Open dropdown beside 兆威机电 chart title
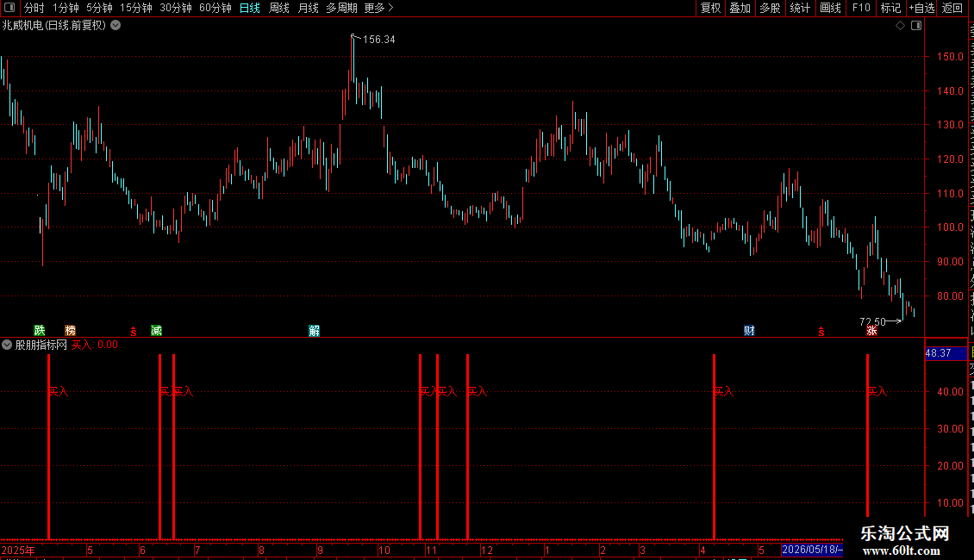974x560 pixels. pyautogui.click(x=116, y=26)
